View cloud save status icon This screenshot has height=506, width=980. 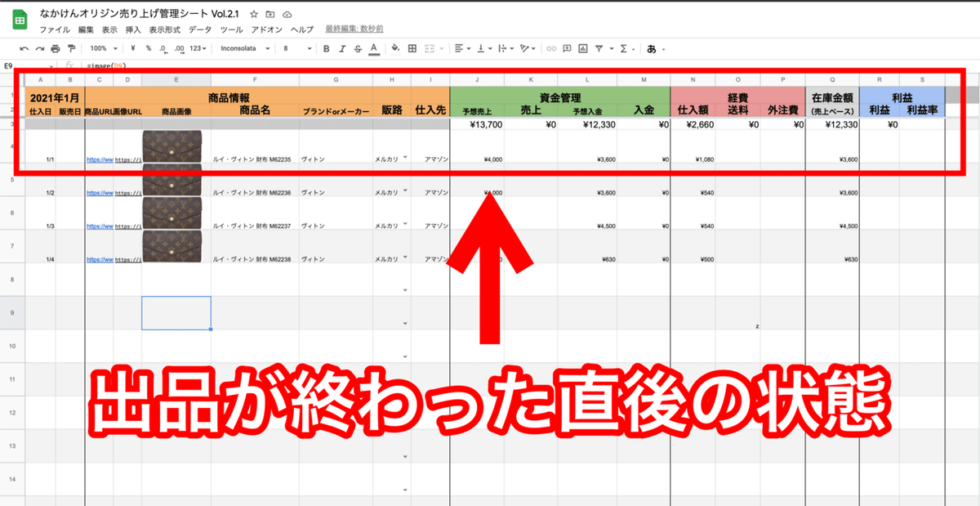coord(287,15)
